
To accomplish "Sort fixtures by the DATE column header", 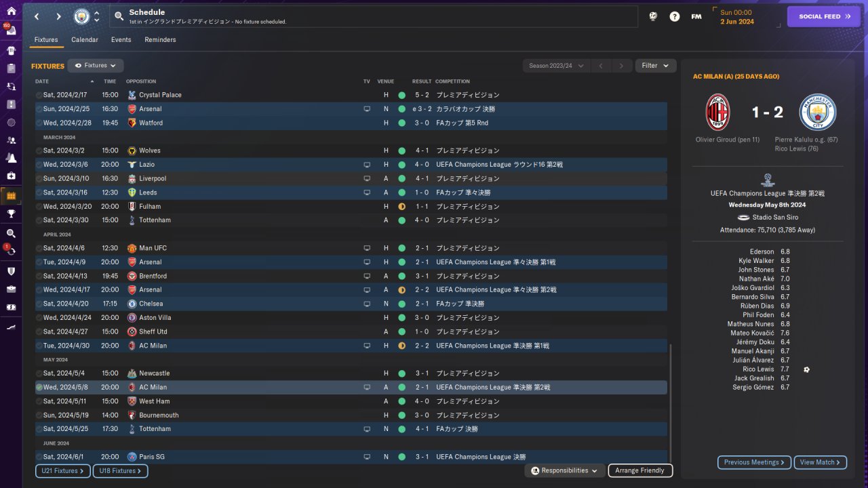I will coord(42,81).
